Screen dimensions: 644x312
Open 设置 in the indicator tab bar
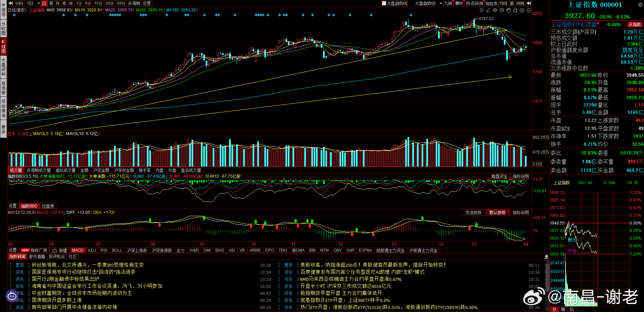point(12,250)
